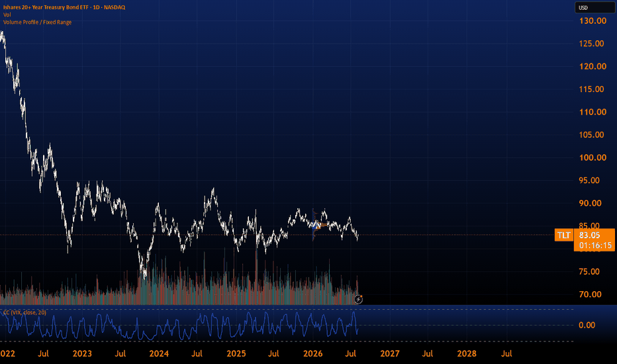The image size is (617, 364).
Task: Click the 2023 time axis label
Action: point(82,354)
